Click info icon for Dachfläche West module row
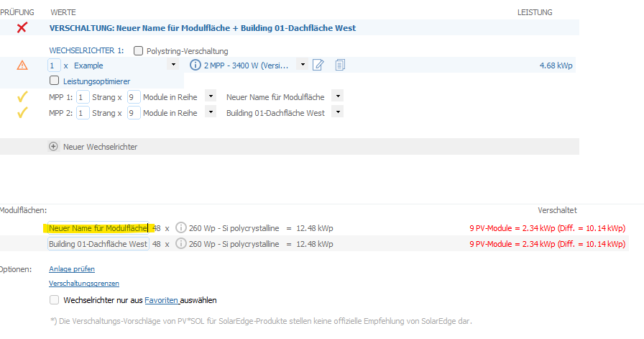Viewport: 644px width, 339px height. coord(180,243)
